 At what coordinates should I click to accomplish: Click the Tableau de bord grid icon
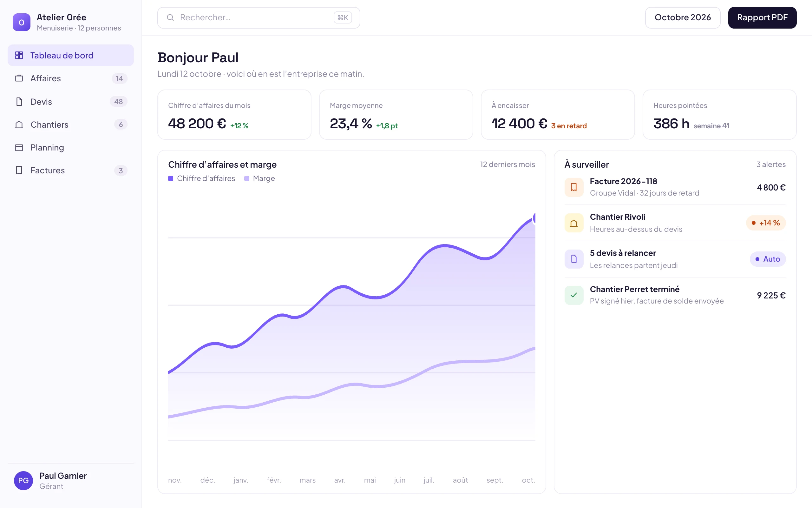click(19, 55)
